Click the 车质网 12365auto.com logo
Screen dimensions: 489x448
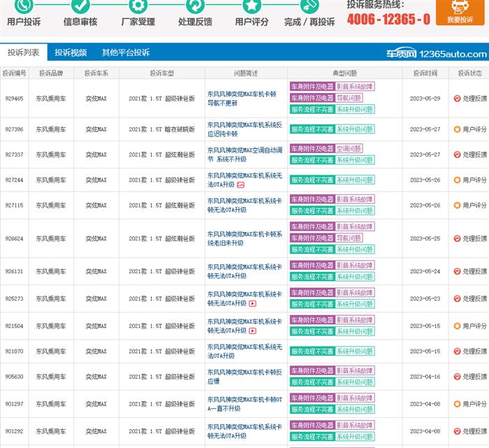tap(437, 54)
